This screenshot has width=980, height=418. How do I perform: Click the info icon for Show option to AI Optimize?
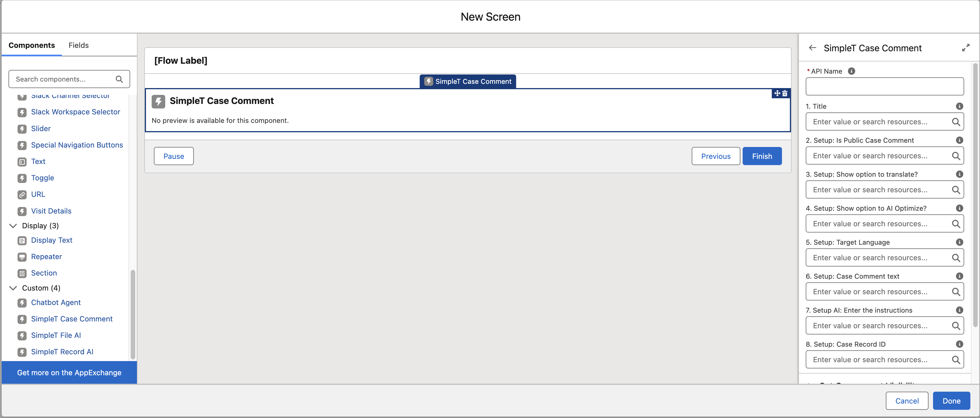[x=959, y=208]
